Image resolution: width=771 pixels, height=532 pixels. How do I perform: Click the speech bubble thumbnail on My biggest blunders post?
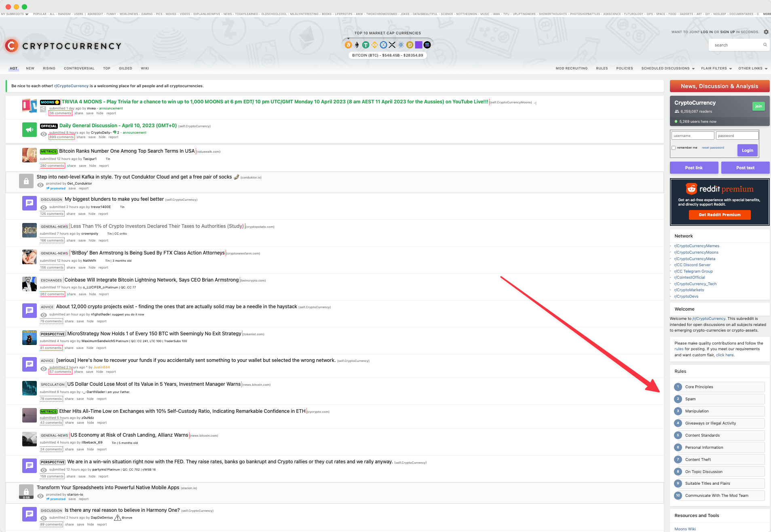[29, 203]
